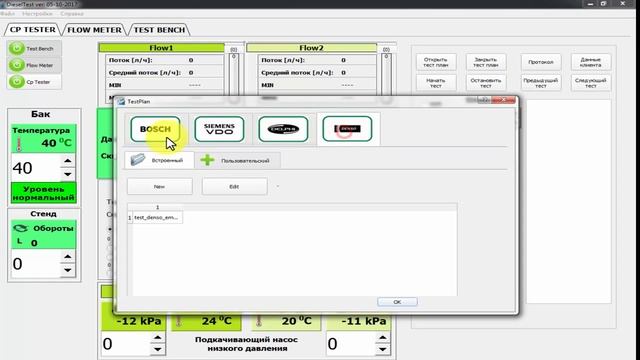
Task: Toggle the Test Bench green power icon
Action: point(17,49)
